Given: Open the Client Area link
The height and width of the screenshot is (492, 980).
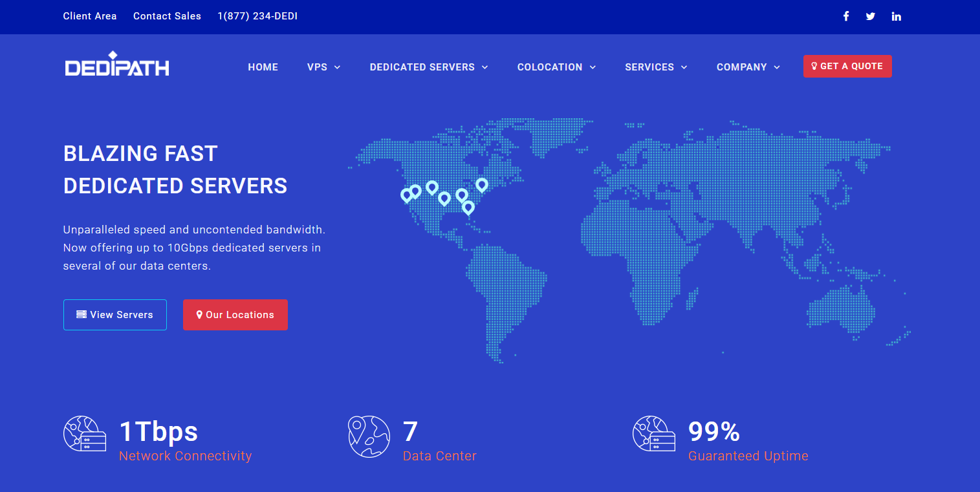Looking at the screenshot, I should coord(90,16).
